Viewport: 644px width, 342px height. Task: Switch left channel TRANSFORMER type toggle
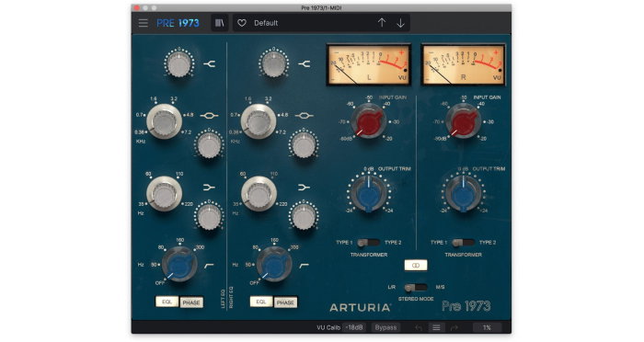click(368, 243)
